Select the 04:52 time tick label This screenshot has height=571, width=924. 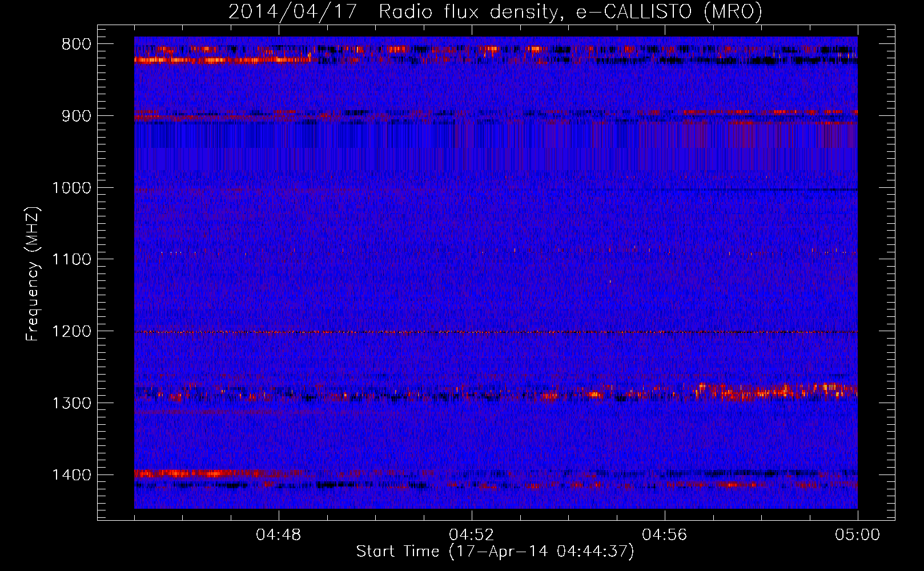(472, 535)
